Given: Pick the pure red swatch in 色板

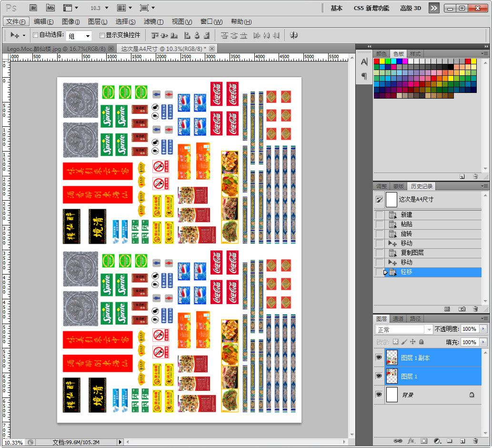Looking at the screenshot, I should [376, 61].
